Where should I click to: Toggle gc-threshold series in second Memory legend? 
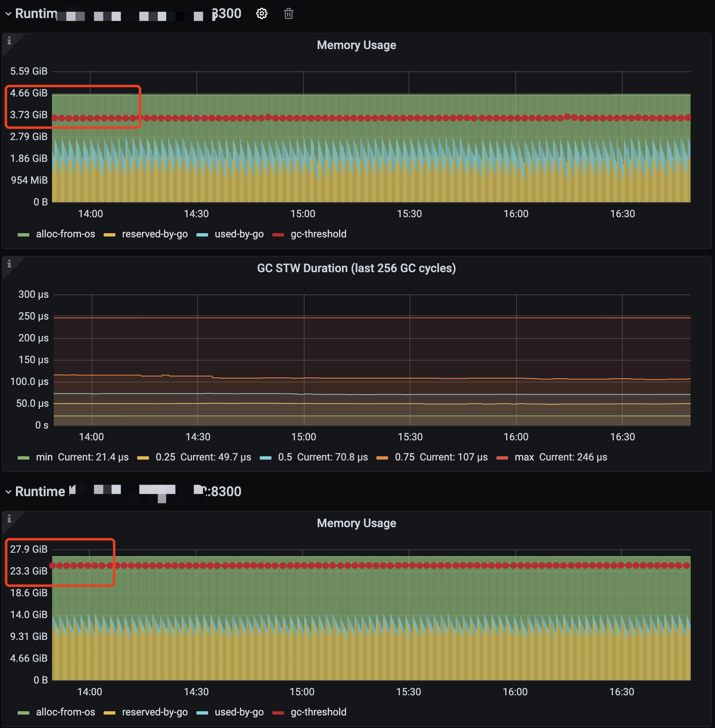[318, 712]
